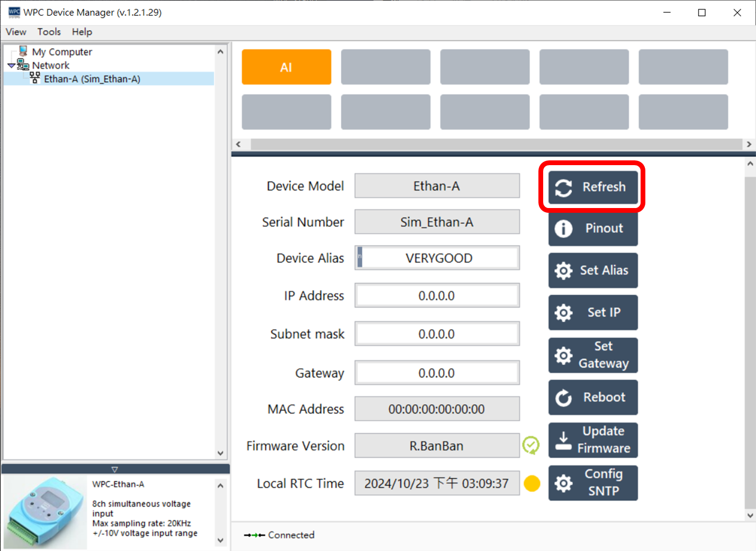
Task: Open the Set Gateway dialog
Action: (592, 355)
